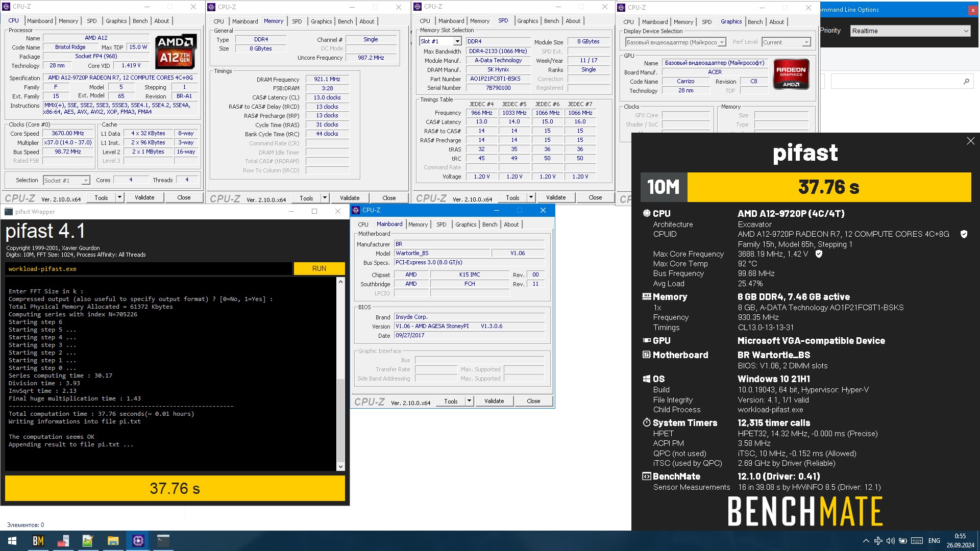Image resolution: width=980 pixels, height=551 pixels.
Task: Click the red close icon on Command Line Options
Action: 972,10
